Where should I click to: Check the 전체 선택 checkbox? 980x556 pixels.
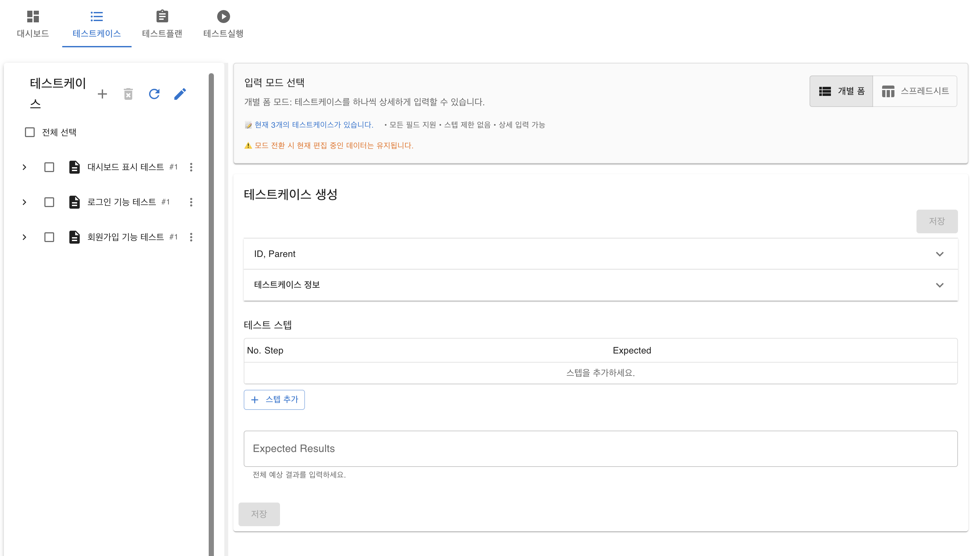point(30,132)
